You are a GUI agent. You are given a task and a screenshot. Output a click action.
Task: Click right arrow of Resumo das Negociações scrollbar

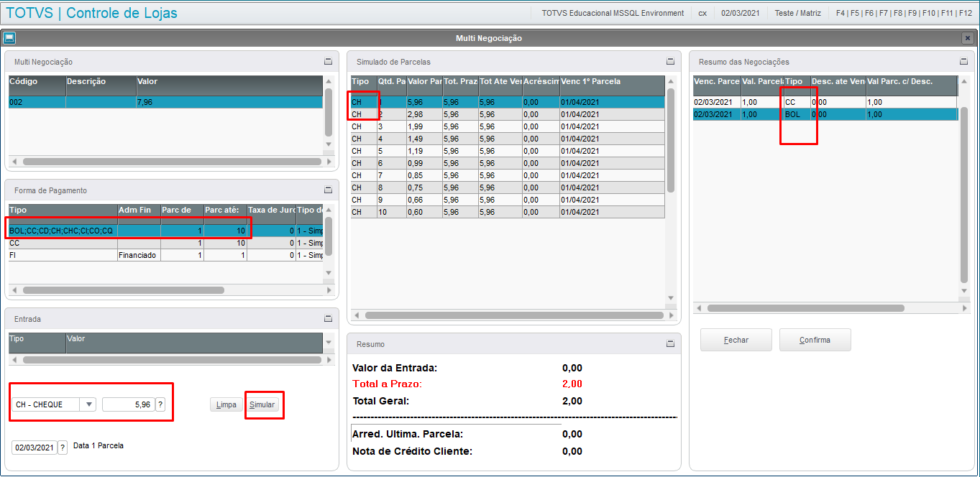[965, 308]
